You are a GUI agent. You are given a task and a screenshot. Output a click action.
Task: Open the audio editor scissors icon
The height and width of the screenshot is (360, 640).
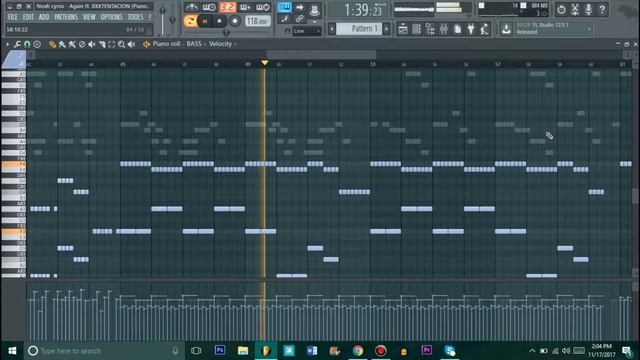[x=575, y=9]
